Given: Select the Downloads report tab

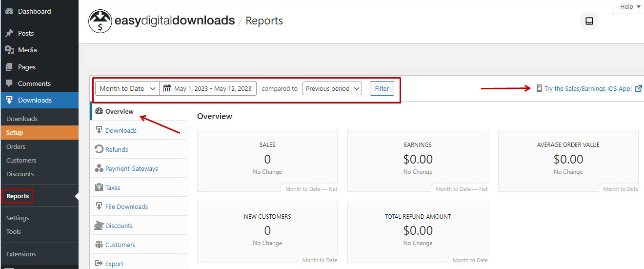Looking at the screenshot, I should [x=139, y=130].
